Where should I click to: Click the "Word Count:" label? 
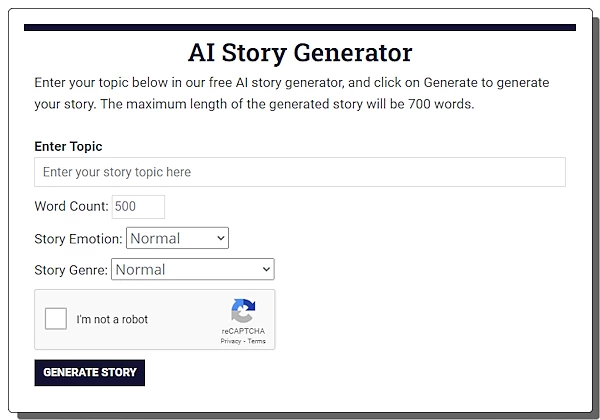(71, 206)
